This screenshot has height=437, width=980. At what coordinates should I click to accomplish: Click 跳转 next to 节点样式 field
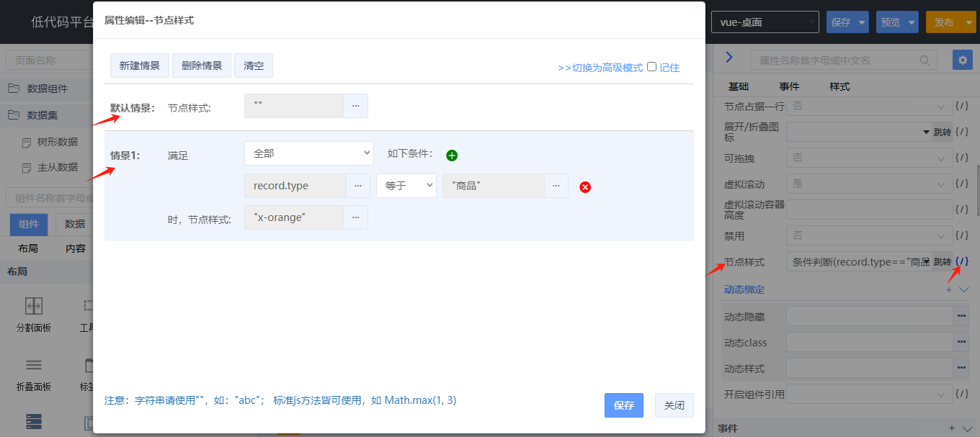[943, 262]
